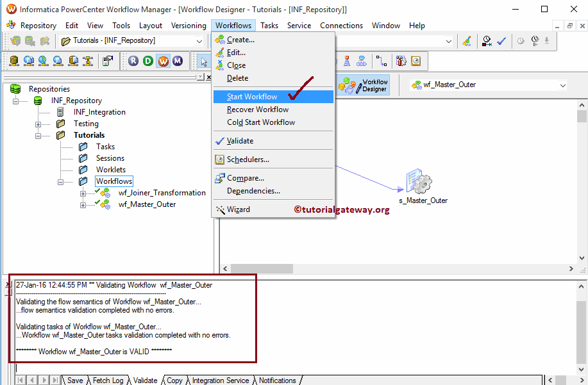Click the INF_Integration service icon
Image resolution: width=588 pixels, height=385 pixels.
(x=60, y=111)
